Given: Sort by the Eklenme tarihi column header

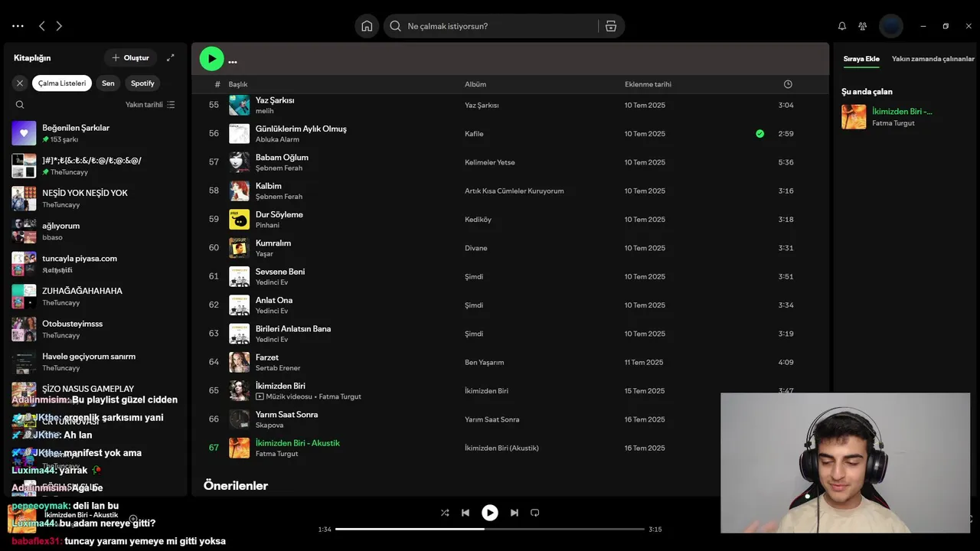Looking at the screenshot, I should [648, 84].
